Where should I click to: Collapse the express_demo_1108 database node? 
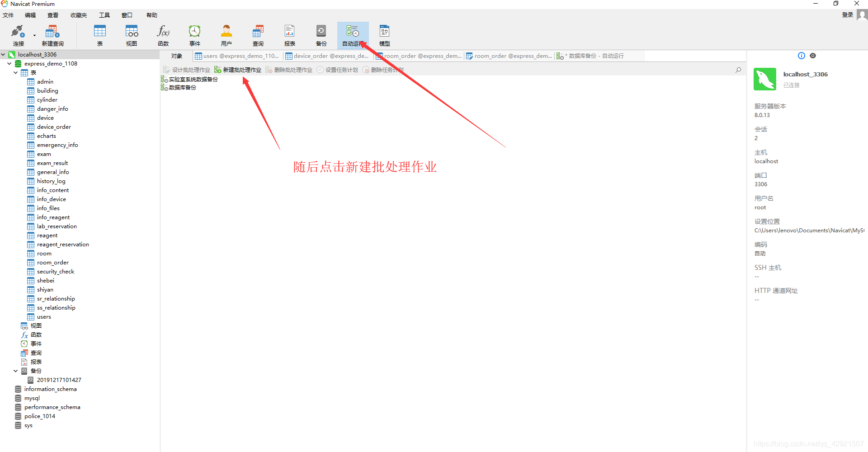tap(9, 63)
